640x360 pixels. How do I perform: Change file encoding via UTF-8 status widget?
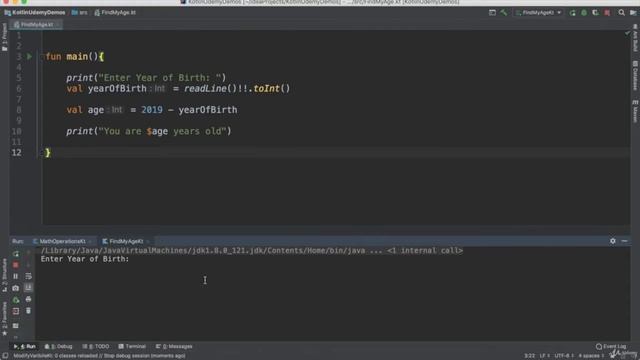564,356
